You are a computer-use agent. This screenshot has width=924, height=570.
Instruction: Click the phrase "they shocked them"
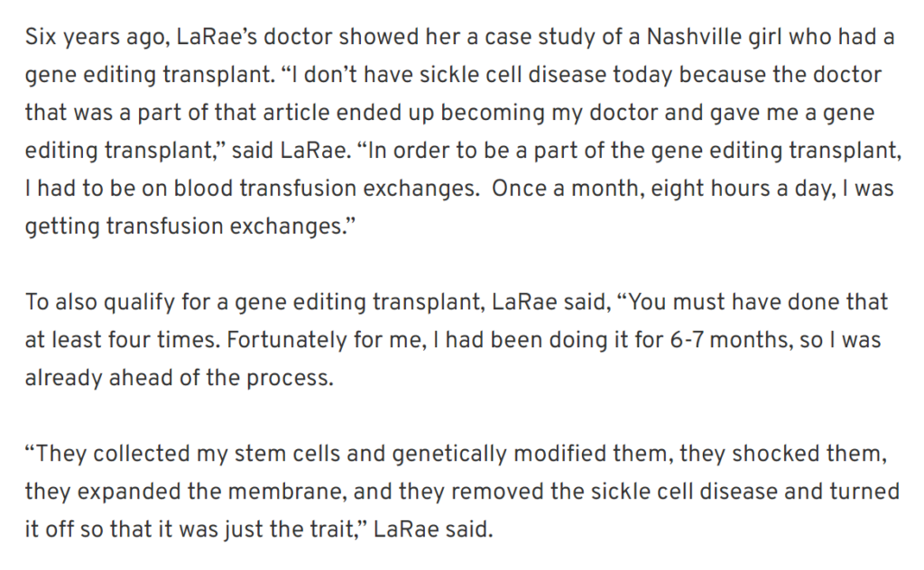click(x=781, y=454)
